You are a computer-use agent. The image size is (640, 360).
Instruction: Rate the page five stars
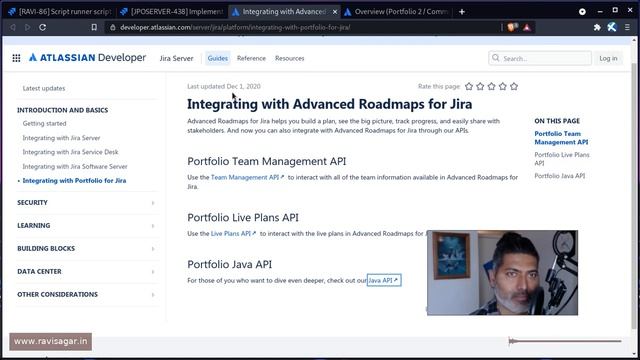tap(514, 87)
